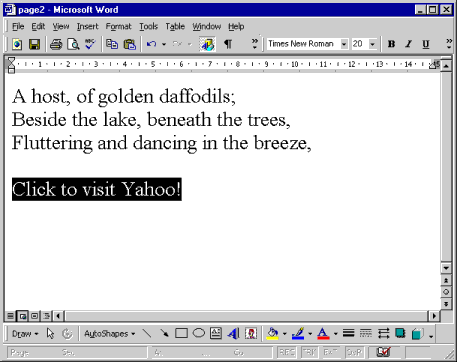This screenshot has width=457, height=362.
Task: Open the Window menu
Action: pos(207,26)
